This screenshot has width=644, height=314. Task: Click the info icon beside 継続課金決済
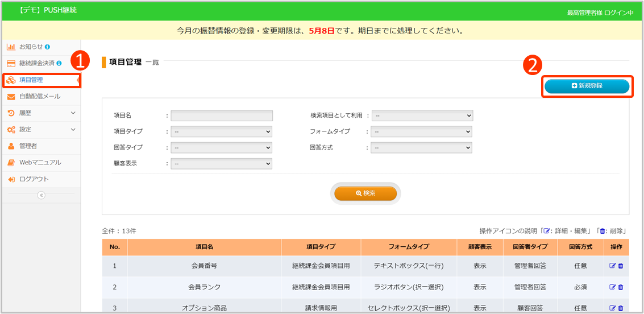59,63
